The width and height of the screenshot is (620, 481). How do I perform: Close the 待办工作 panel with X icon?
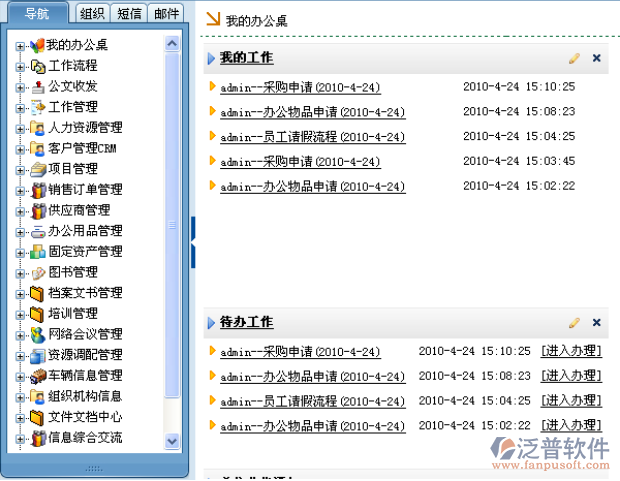click(597, 323)
